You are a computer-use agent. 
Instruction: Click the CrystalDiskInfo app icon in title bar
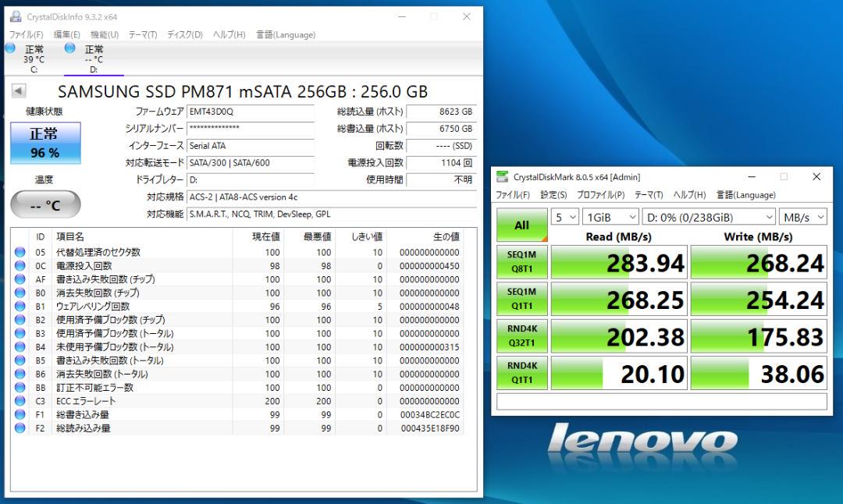click(16, 16)
